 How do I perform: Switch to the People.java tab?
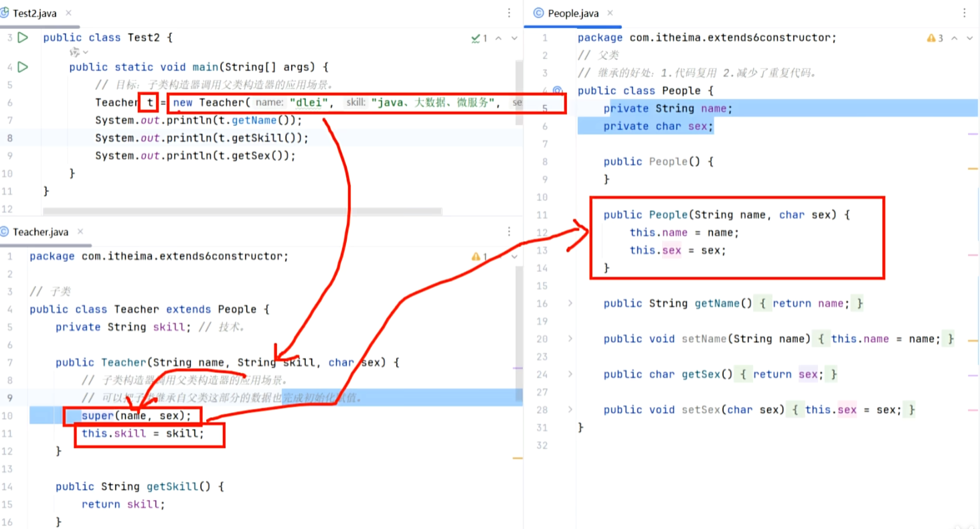pos(572,13)
